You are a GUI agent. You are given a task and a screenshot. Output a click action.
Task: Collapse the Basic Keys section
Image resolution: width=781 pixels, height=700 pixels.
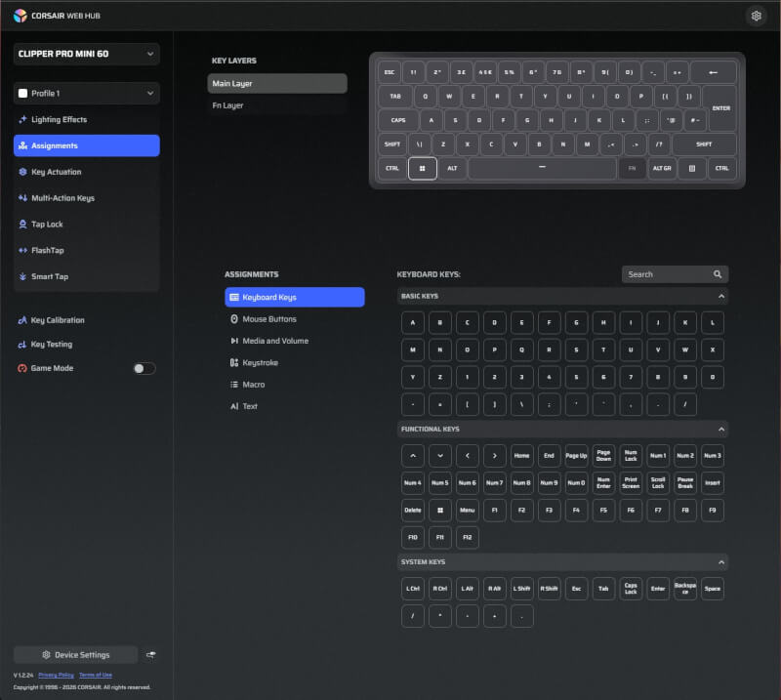click(x=721, y=297)
